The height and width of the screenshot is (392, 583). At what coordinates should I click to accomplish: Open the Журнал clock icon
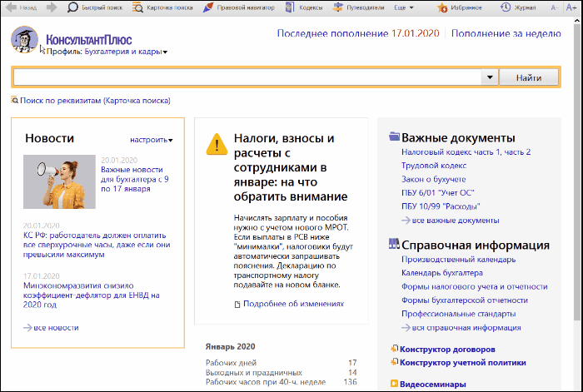click(x=506, y=7)
